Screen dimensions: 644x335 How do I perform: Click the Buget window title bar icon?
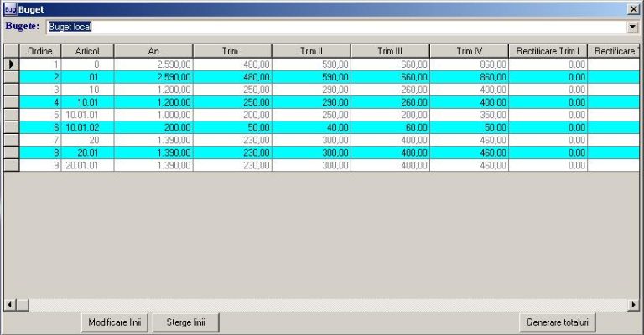coord(9,8)
